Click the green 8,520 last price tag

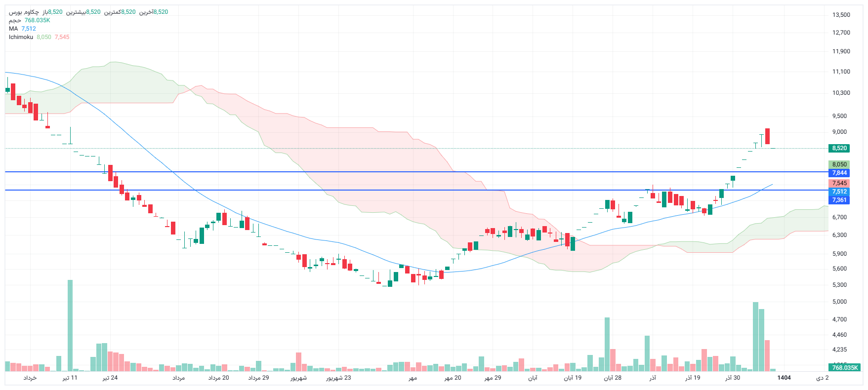(x=839, y=148)
